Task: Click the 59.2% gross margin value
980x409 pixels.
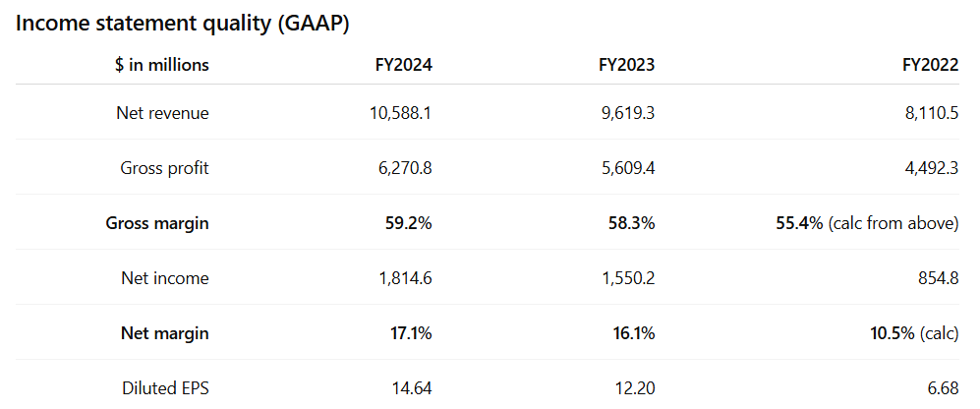Action: pos(409,223)
